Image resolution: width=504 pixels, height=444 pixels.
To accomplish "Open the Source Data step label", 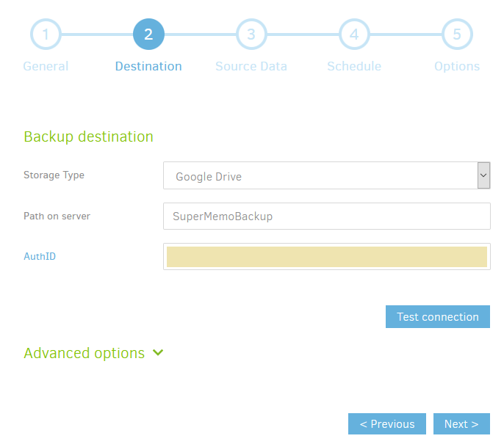I will (251, 66).
